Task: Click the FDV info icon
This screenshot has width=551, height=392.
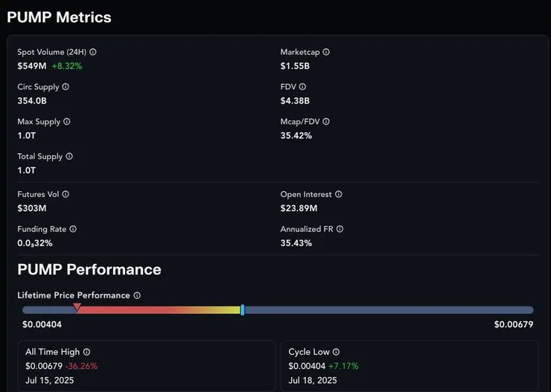Action: point(303,87)
